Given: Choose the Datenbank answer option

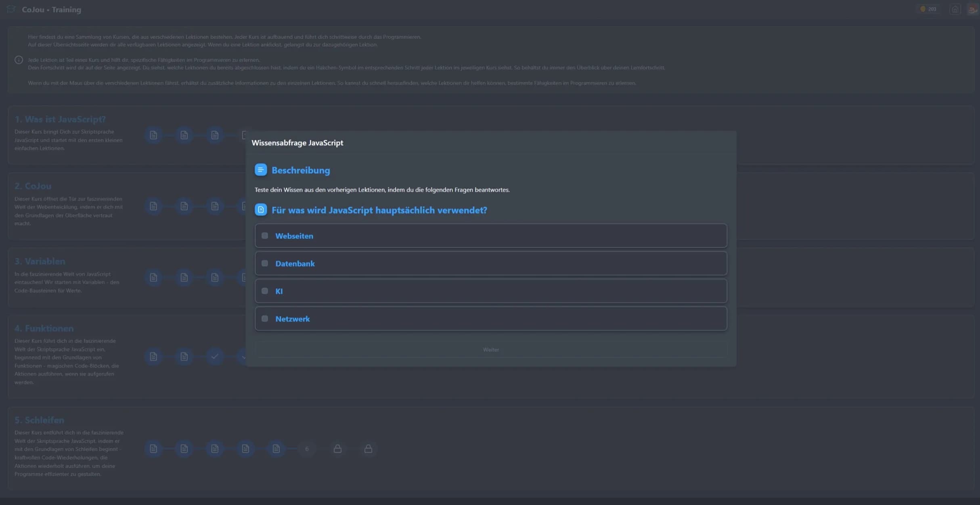Looking at the screenshot, I should [491, 263].
